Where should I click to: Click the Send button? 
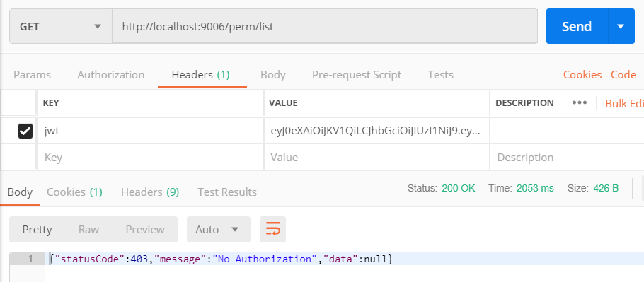pyautogui.click(x=577, y=27)
